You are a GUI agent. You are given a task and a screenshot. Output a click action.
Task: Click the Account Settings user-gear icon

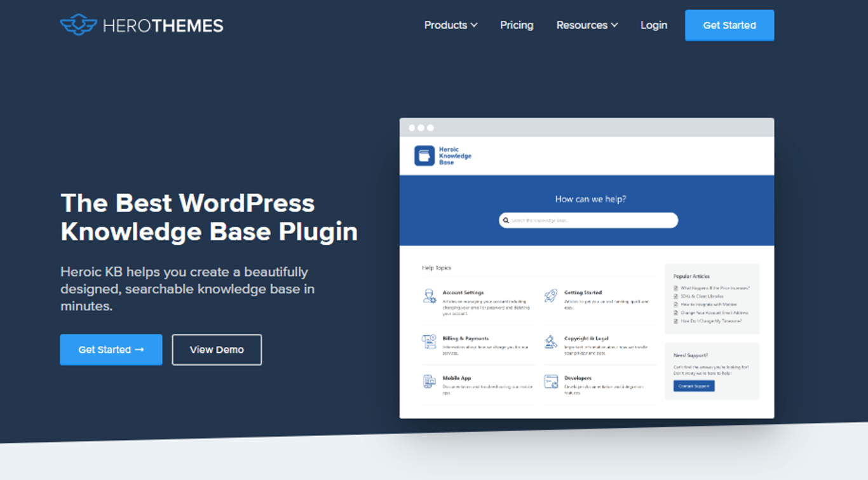point(430,296)
